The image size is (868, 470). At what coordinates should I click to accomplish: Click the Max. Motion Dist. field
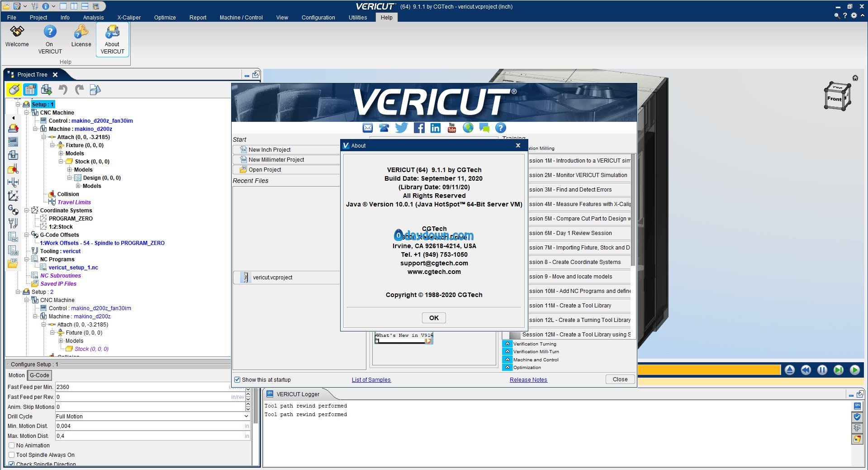pyautogui.click(x=152, y=436)
